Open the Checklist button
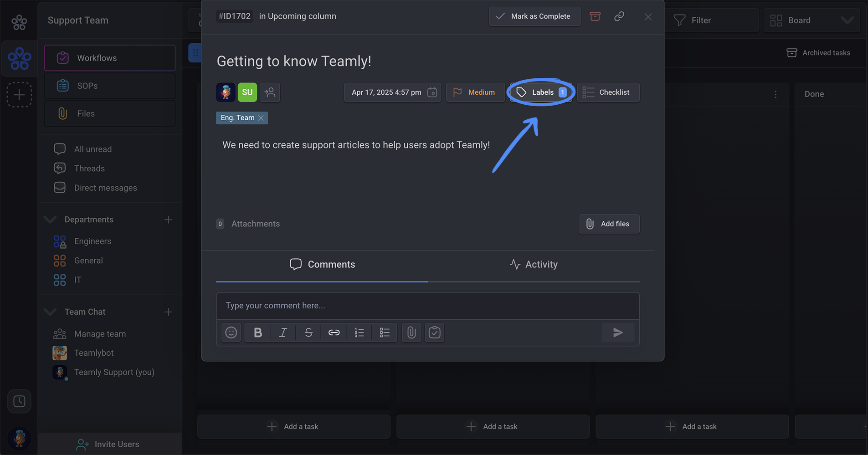 [608, 92]
